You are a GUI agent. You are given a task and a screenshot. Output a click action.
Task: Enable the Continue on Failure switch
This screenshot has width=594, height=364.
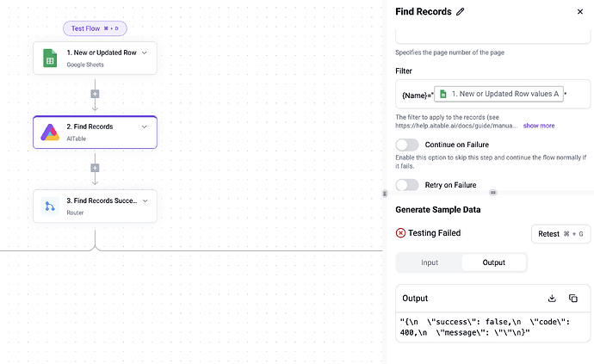pyautogui.click(x=407, y=145)
